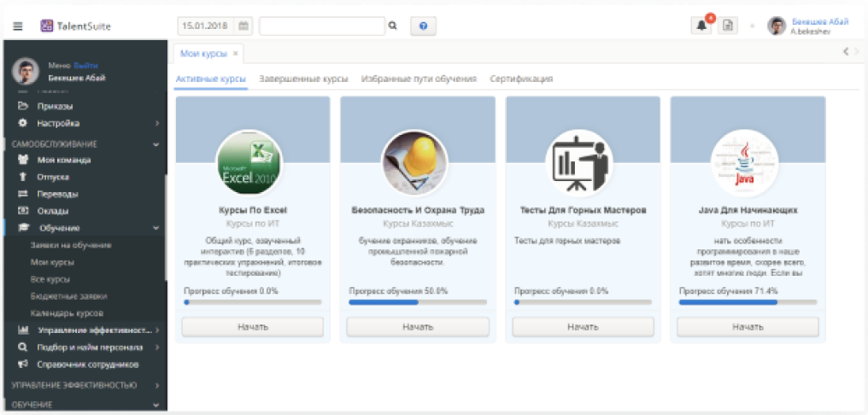868x415 pixels.
Task: Open Избранные пути обучения tab
Action: (419, 79)
